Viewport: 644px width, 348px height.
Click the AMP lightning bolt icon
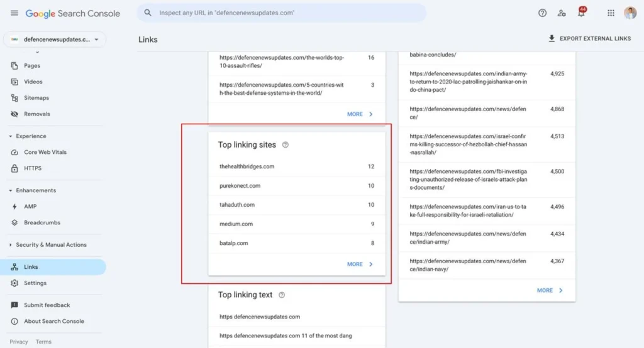tap(14, 207)
